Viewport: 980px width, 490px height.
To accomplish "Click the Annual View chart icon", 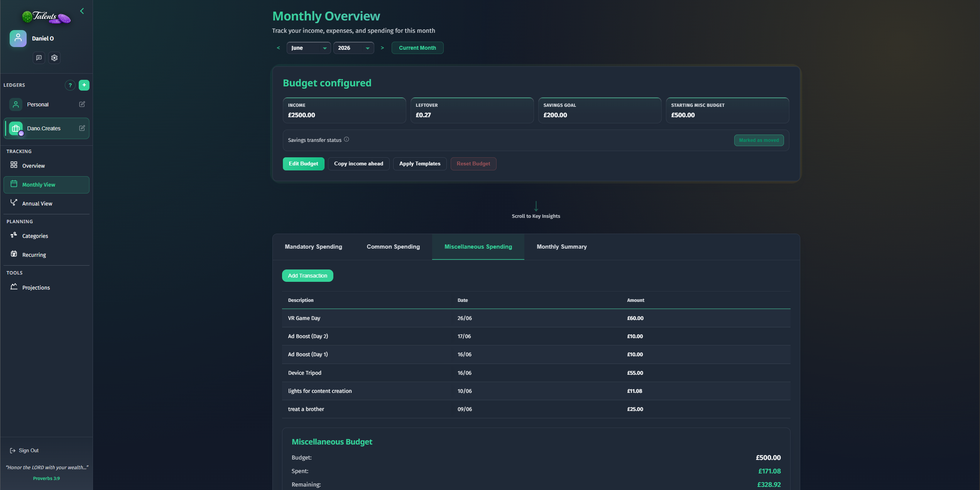I will 14,203.
